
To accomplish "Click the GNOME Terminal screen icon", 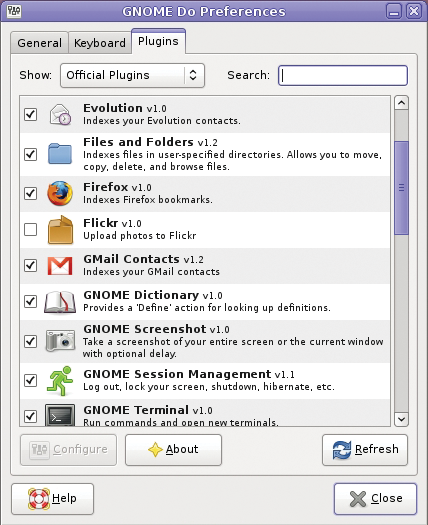I will click(x=60, y=415).
